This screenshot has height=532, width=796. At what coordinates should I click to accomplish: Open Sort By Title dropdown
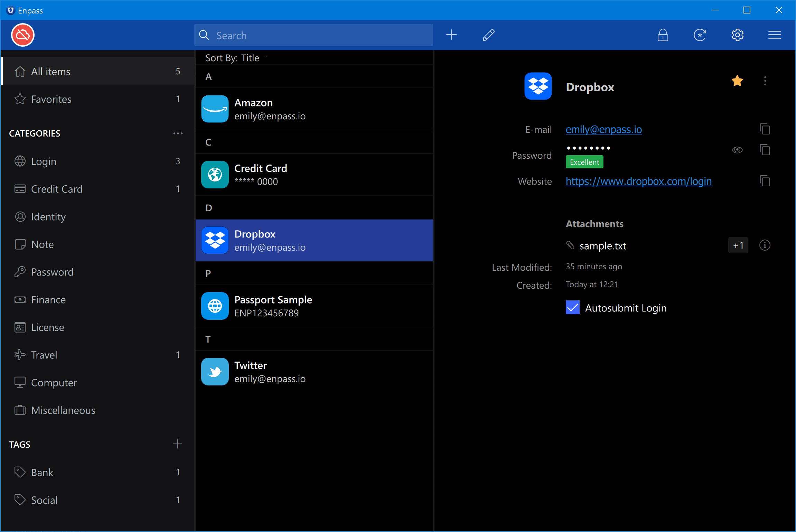pos(236,58)
